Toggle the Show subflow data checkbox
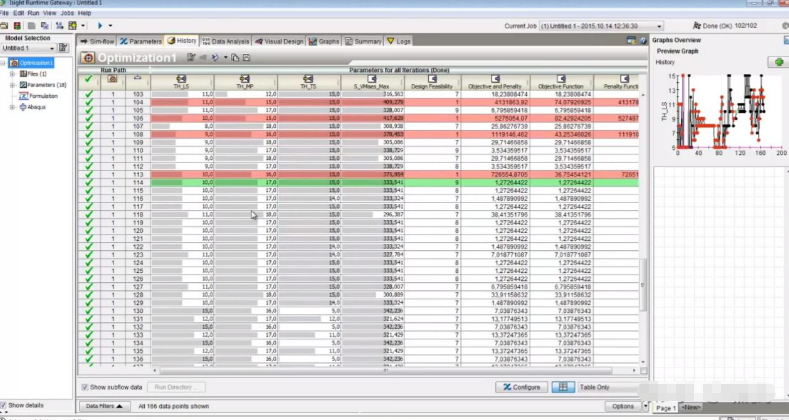Screen dimensions: 789x420 84,387
